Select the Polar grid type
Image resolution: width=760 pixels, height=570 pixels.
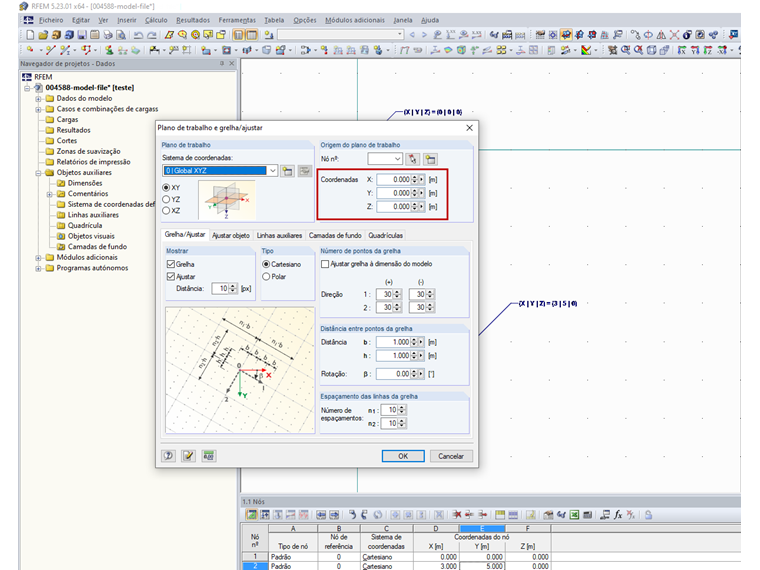266,276
